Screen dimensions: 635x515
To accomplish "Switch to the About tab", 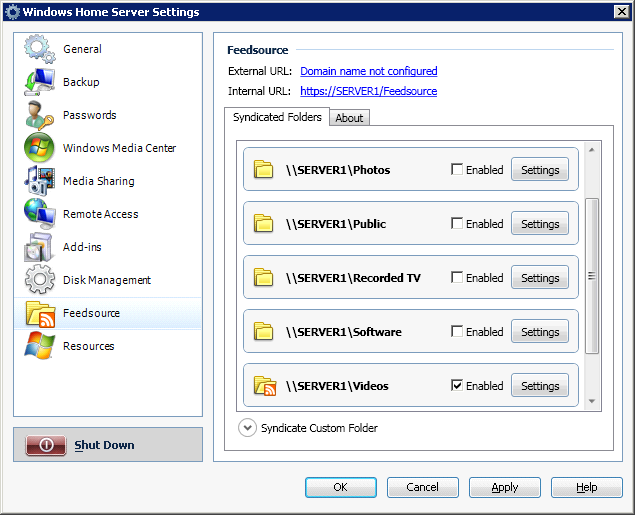I will [x=349, y=118].
